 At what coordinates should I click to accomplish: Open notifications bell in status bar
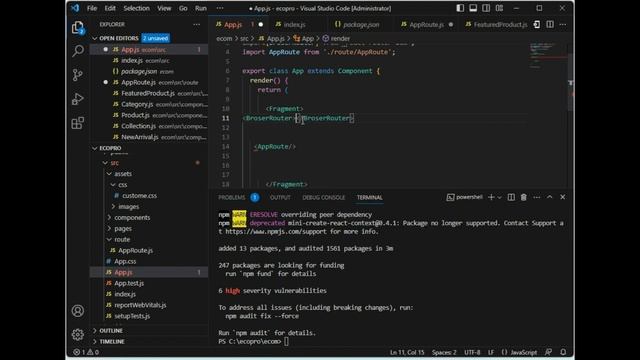[563, 352]
